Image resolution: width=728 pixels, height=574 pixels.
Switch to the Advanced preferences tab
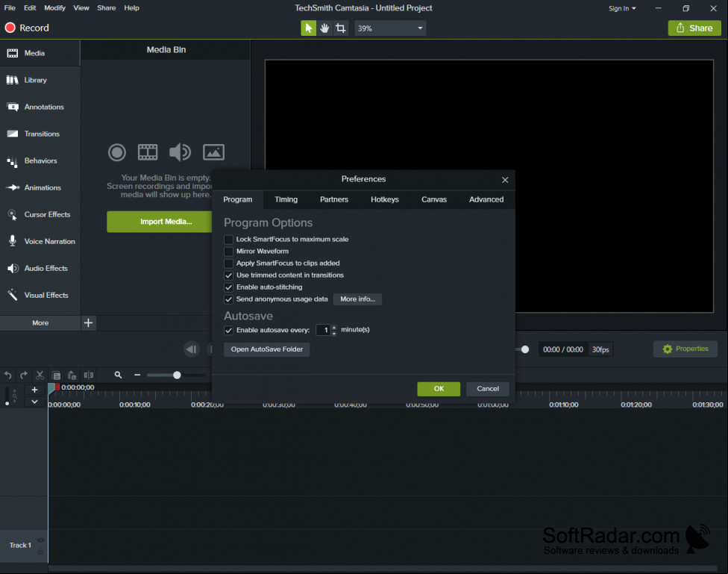(x=486, y=199)
